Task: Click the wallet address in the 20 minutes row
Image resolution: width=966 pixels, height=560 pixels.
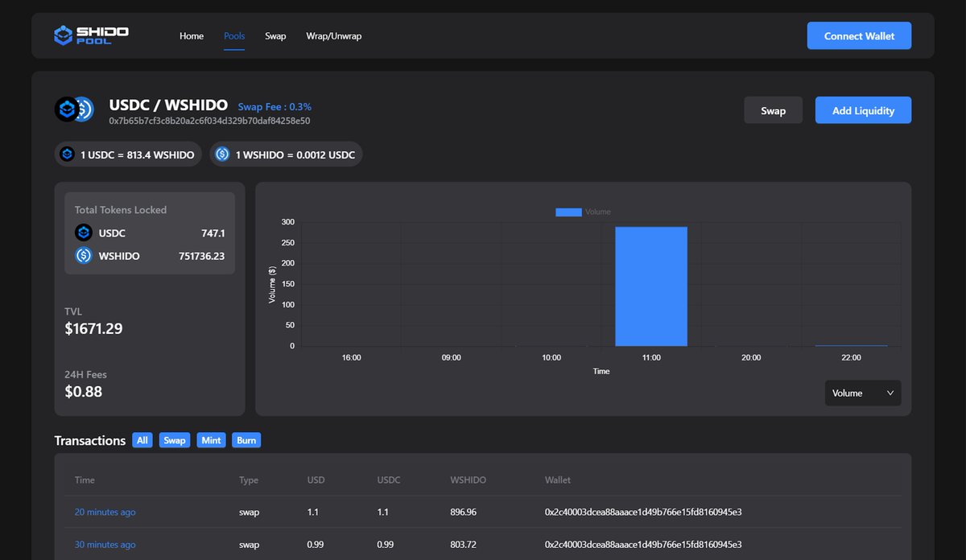Action: (x=643, y=512)
